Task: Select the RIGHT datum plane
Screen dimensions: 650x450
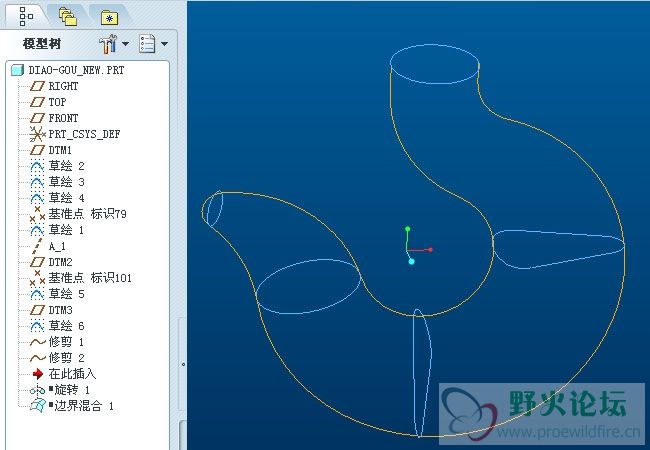Action: pyautogui.click(x=63, y=86)
